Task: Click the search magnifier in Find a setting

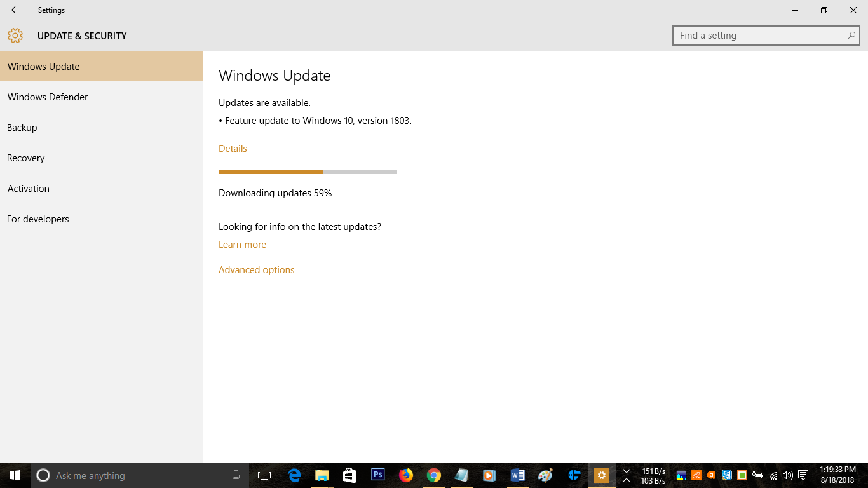Action: click(851, 36)
